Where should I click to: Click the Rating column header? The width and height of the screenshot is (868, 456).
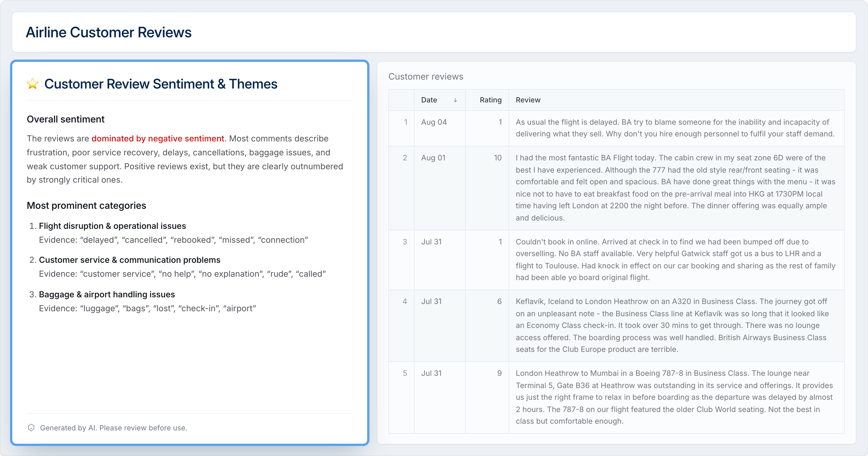(x=487, y=100)
